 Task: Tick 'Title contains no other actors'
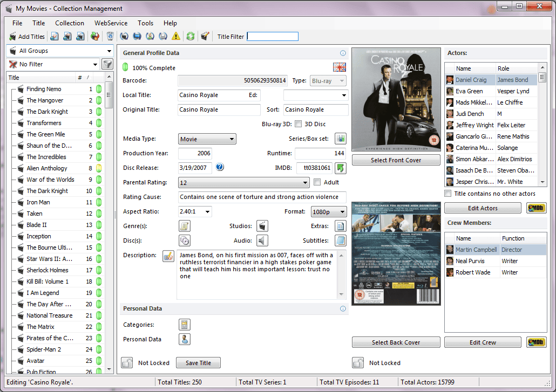[x=448, y=194]
